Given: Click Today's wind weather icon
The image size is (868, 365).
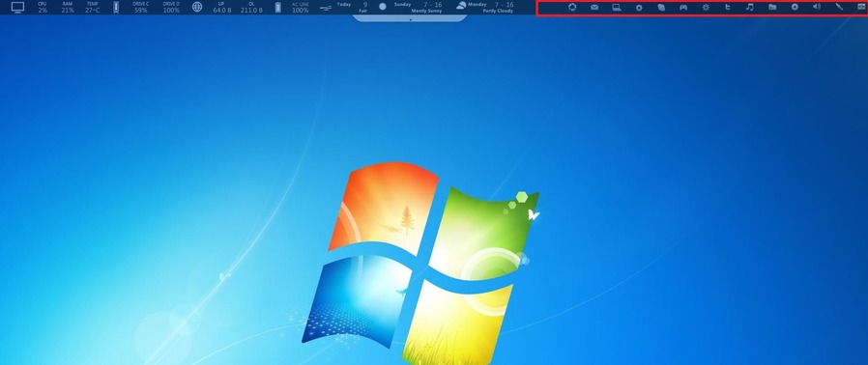Looking at the screenshot, I should 326,8.
